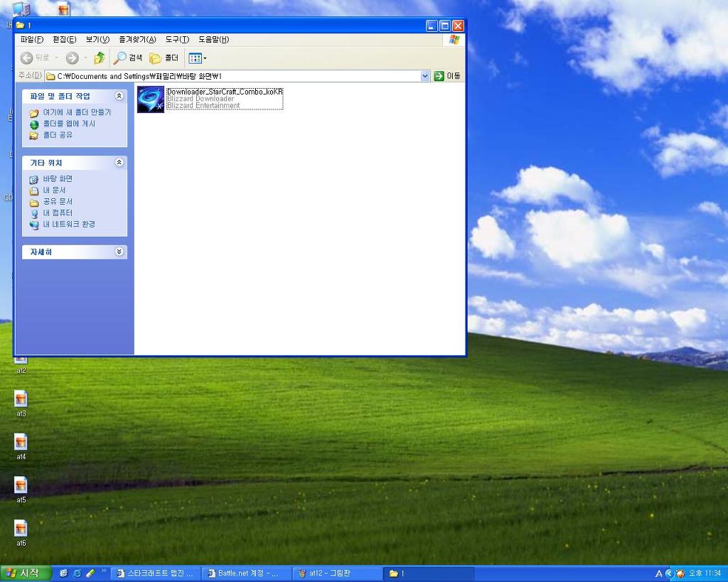The height and width of the screenshot is (582, 728).
Task: Launch Internet Explorer from quick launch
Action: [77, 573]
